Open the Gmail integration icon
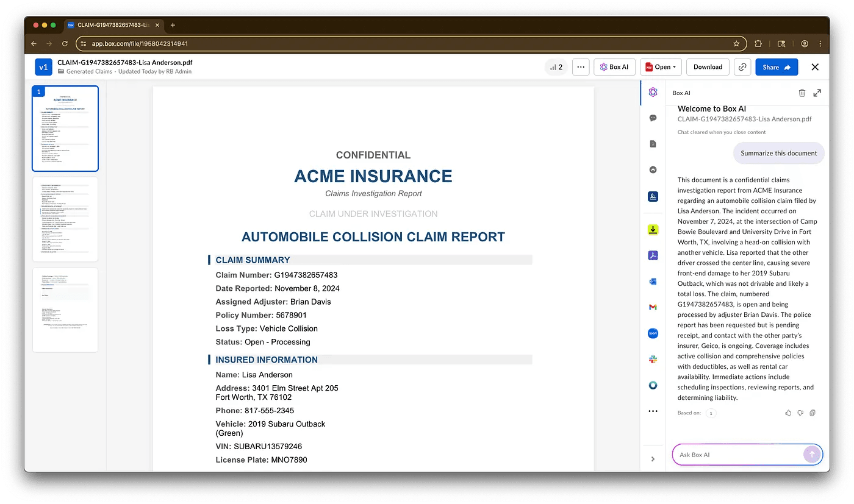 coord(653,307)
